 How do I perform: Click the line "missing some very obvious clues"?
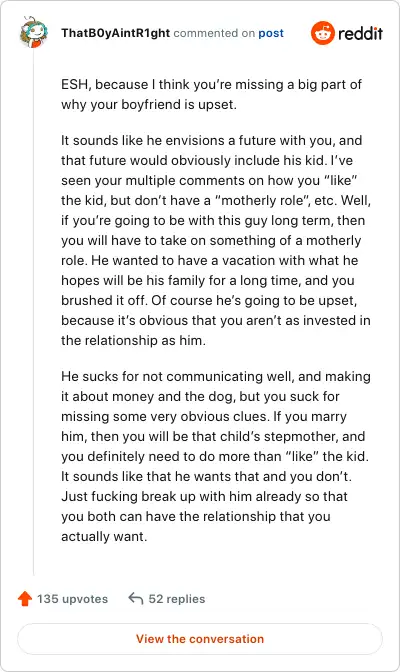point(204,416)
